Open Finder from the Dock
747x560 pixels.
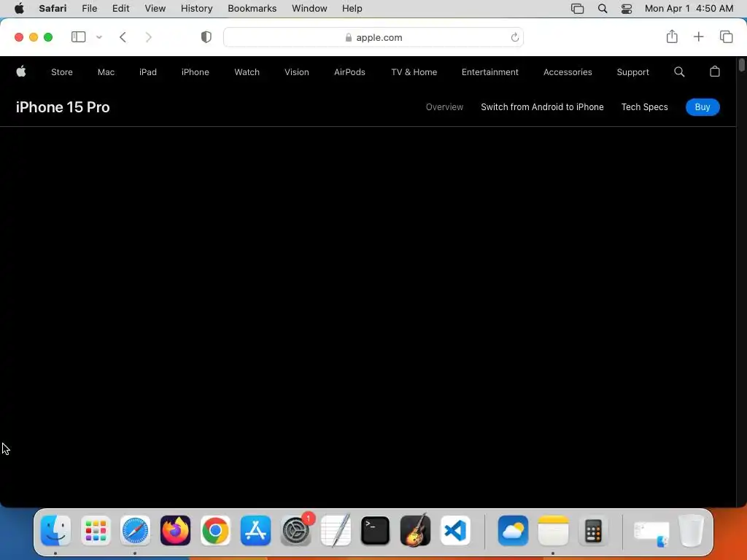tap(55, 530)
